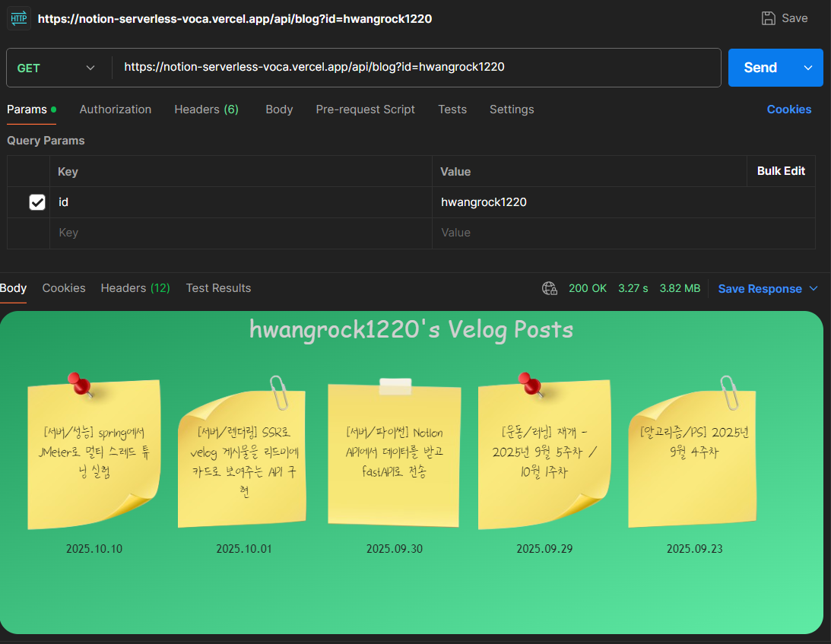Click the id key cell
The image size is (831, 644).
tap(240, 202)
